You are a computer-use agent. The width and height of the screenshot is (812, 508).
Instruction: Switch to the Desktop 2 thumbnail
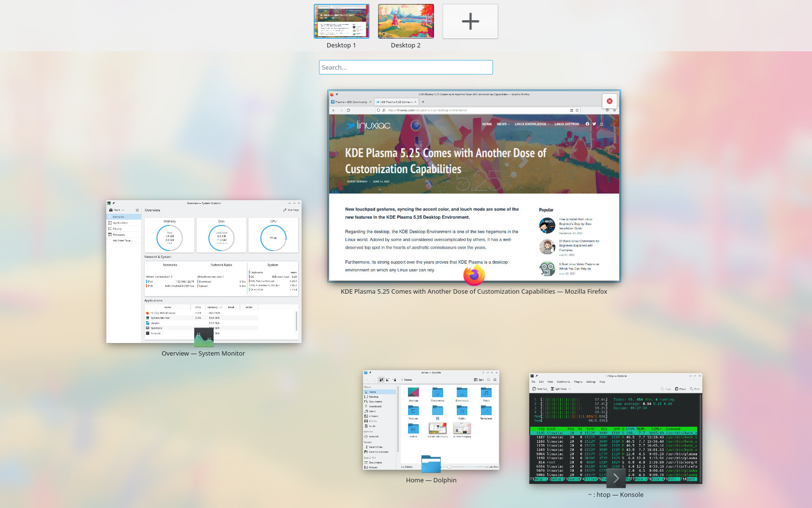point(406,21)
